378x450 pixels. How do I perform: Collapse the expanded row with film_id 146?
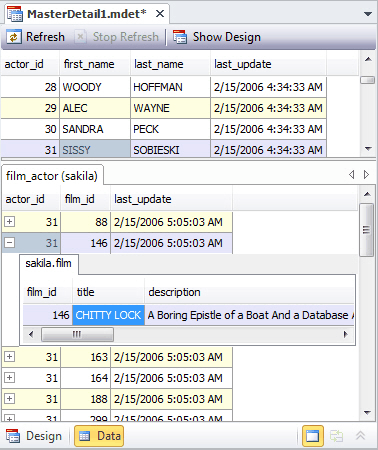pyautogui.click(x=9, y=242)
